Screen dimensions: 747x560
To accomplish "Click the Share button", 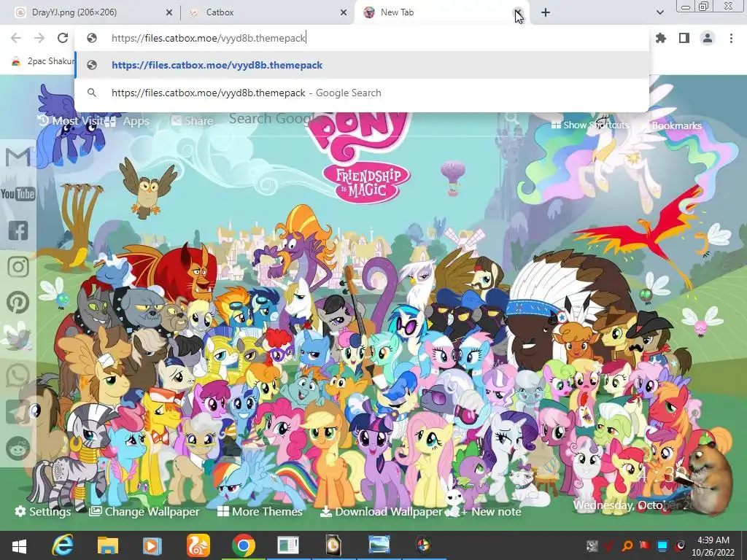I will (x=192, y=121).
